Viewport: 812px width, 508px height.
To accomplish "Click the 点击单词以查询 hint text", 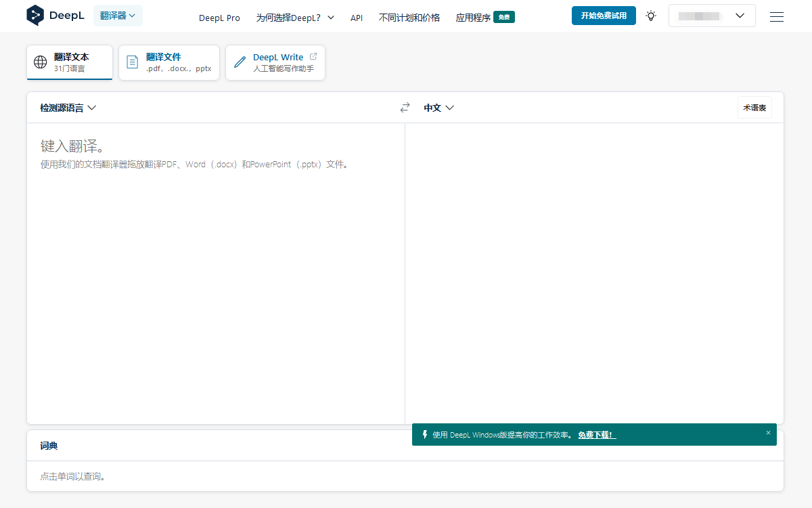I will point(72,477).
